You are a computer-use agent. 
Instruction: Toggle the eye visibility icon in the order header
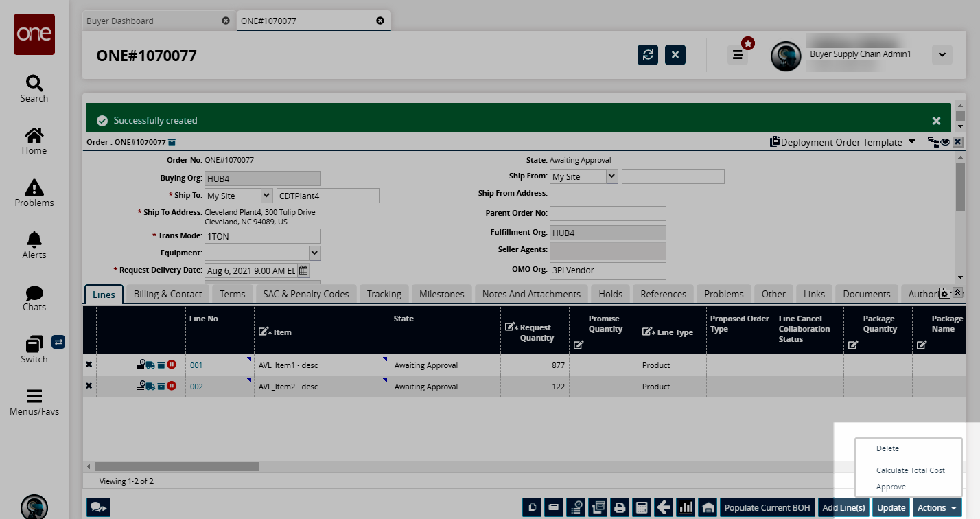pos(945,142)
